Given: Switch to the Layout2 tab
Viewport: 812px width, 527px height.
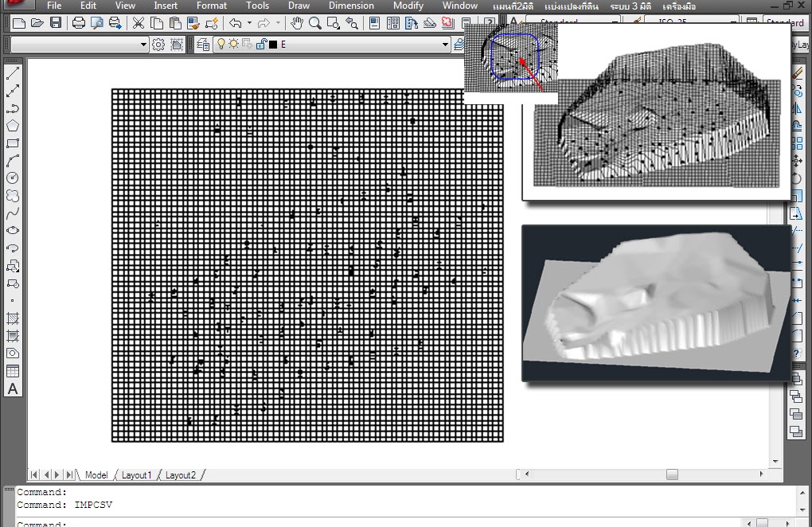Looking at the screenshot, I should (180, 474).
